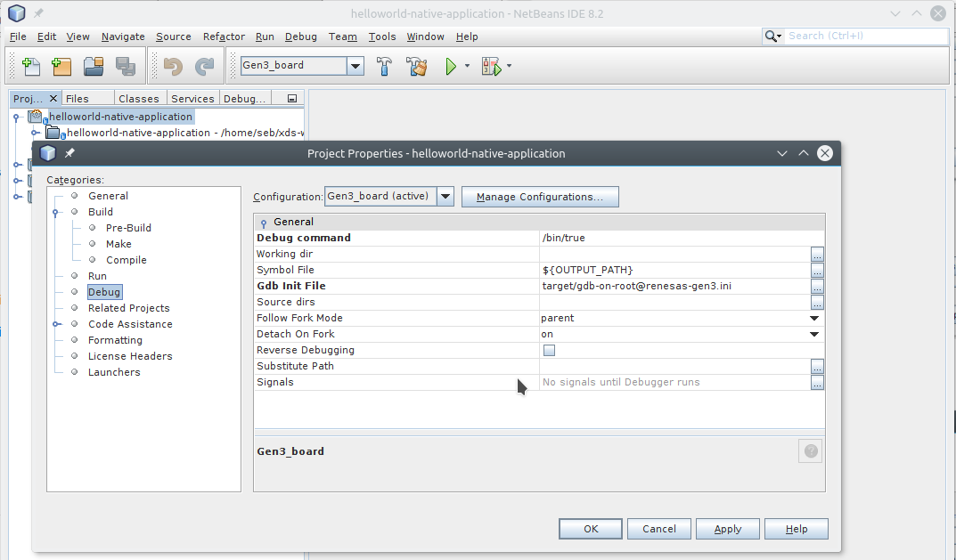The image size is (956, 560).
Task: Open the Run Project arrow menu
Action: (x=467, y=66)
